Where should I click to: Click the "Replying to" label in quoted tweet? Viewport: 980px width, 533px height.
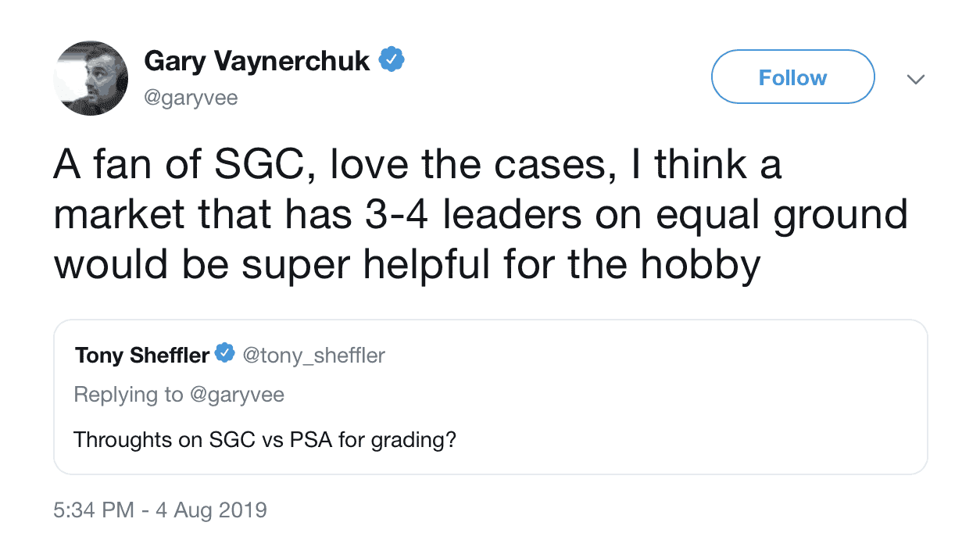coord(128,395)
